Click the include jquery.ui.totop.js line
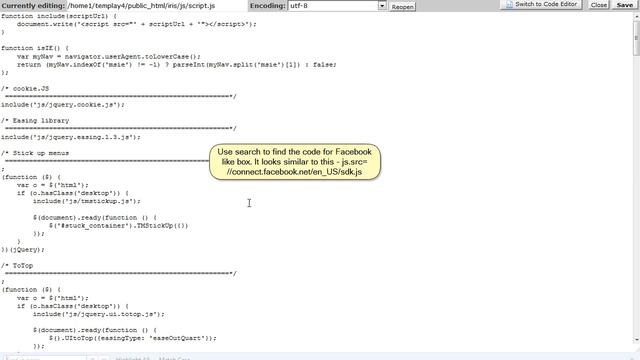 click(x=99, y=314)
